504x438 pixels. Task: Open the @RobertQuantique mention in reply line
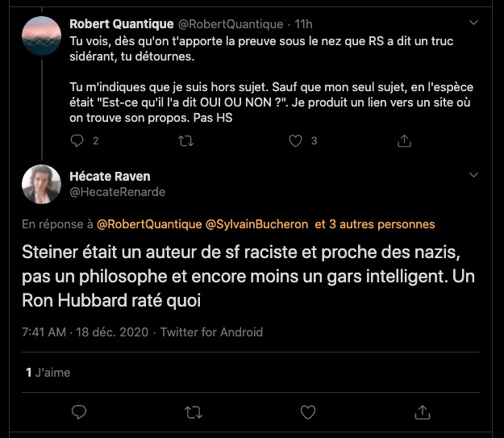coord(149,223)
